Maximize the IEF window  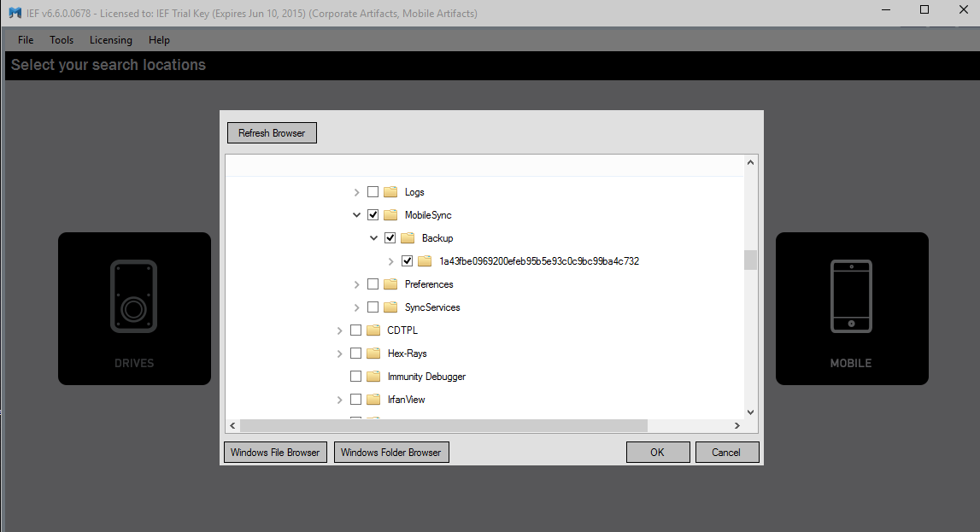pos(924,9)
